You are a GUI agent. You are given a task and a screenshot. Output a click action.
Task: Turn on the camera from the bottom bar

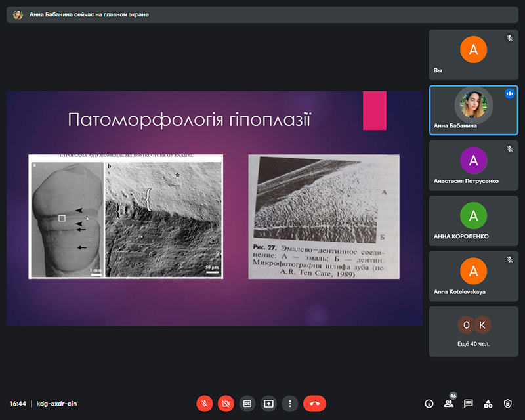pyautogui.click(x=226, y=404)
